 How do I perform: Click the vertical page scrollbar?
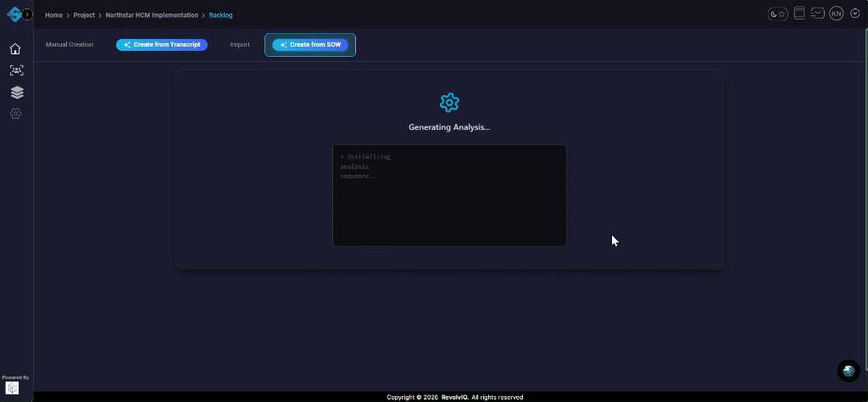865,199
